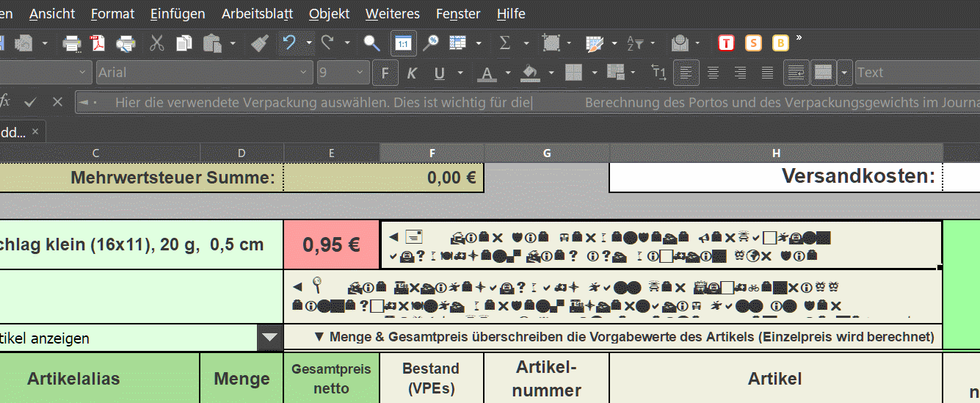Open the Hilfe menu

coord(511,14)
